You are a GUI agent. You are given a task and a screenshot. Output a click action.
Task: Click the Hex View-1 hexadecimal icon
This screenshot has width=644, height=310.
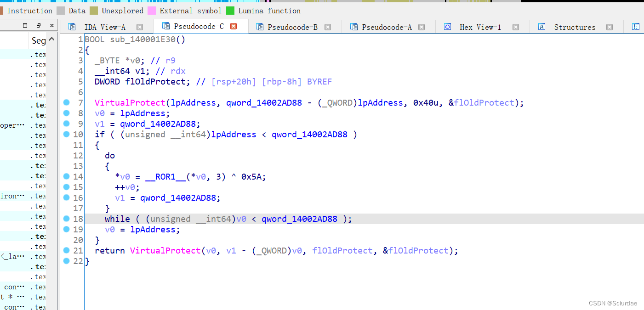pyautogui.click(x=447, y=27)
